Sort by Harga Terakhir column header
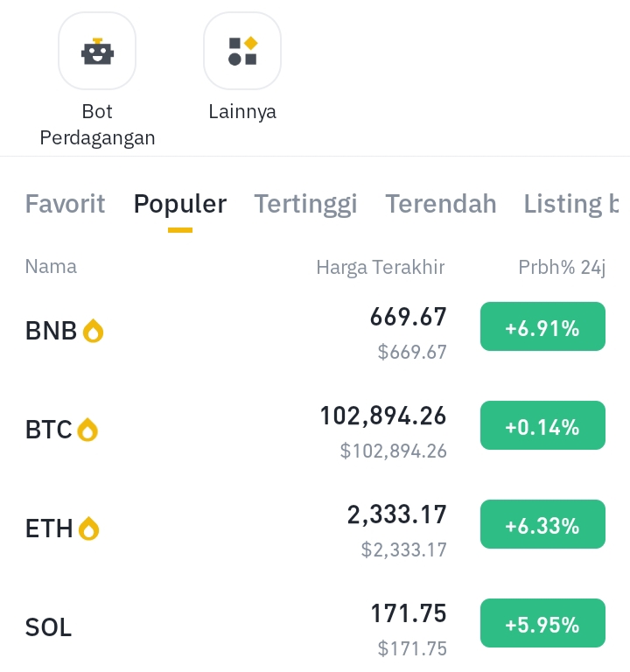 [x=381, y=267]
